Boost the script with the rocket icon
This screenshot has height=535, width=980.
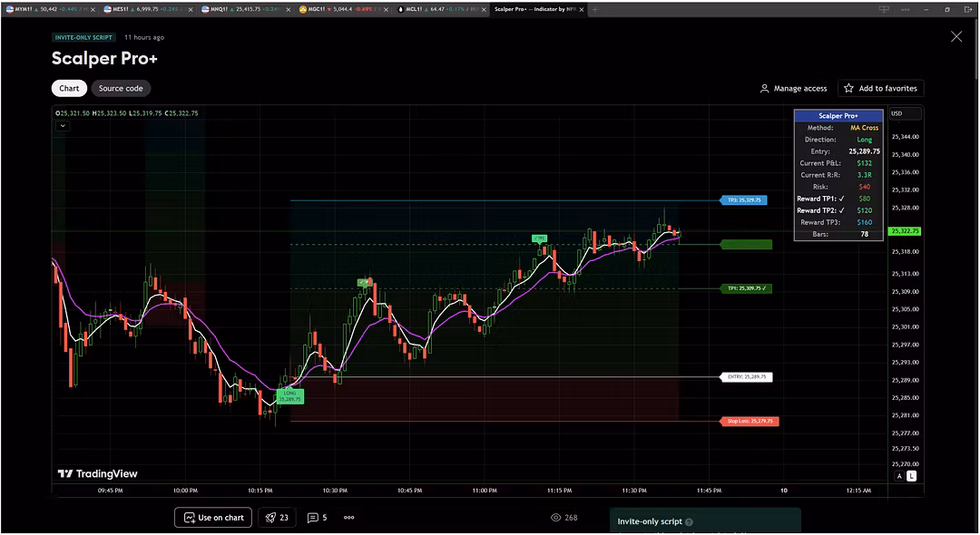click(270, 518)
